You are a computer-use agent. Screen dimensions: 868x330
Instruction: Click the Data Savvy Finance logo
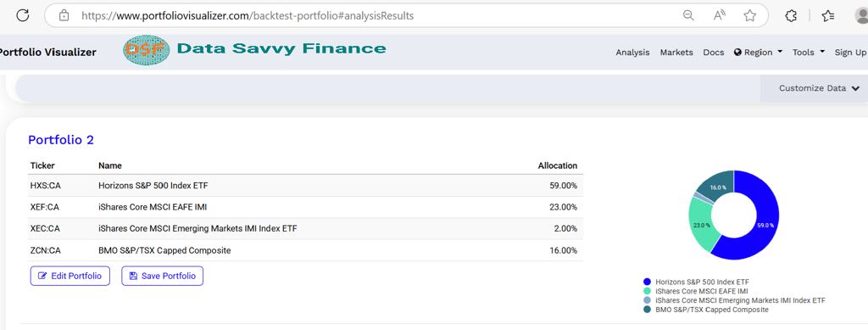tap(254, 50)
